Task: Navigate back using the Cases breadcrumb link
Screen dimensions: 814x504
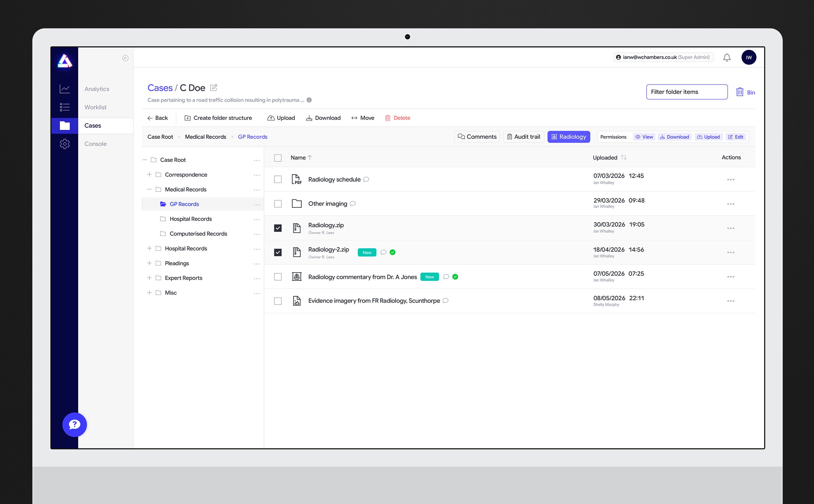Action: pos(160,87)
